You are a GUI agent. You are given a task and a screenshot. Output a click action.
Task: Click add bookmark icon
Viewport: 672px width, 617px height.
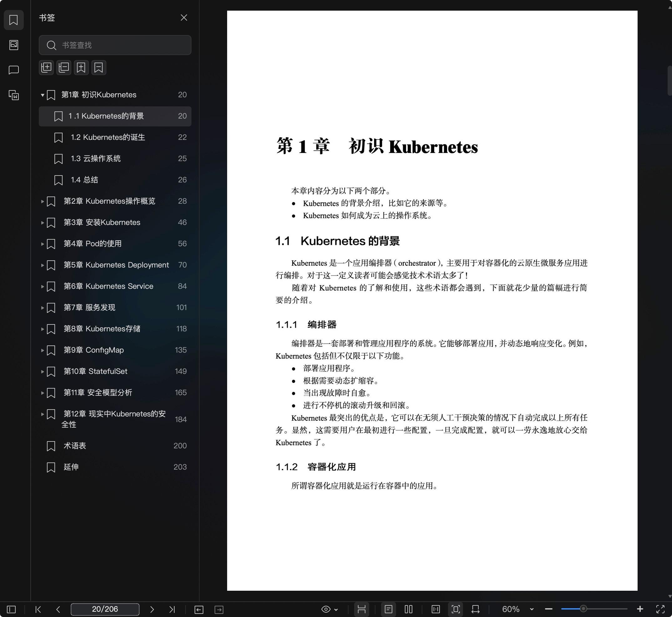81,68
